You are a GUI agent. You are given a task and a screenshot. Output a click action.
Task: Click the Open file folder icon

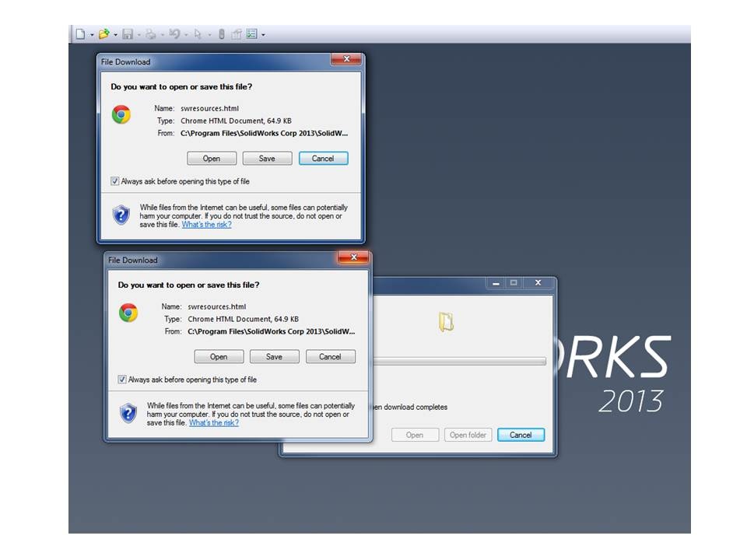click(103, 33)
